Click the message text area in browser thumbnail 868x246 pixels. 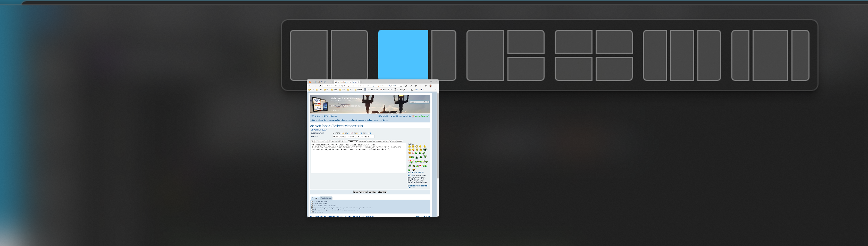(x=357, y=158)
